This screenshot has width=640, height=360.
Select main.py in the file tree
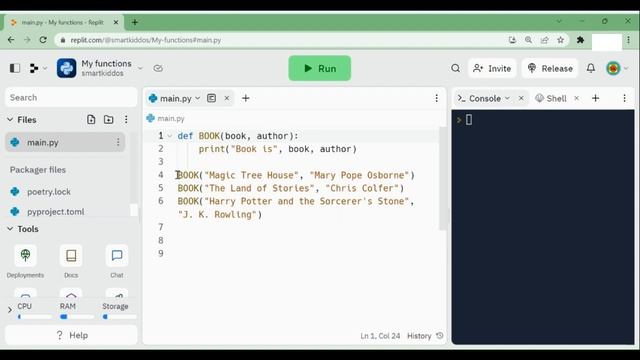click(x=65, y=142)
